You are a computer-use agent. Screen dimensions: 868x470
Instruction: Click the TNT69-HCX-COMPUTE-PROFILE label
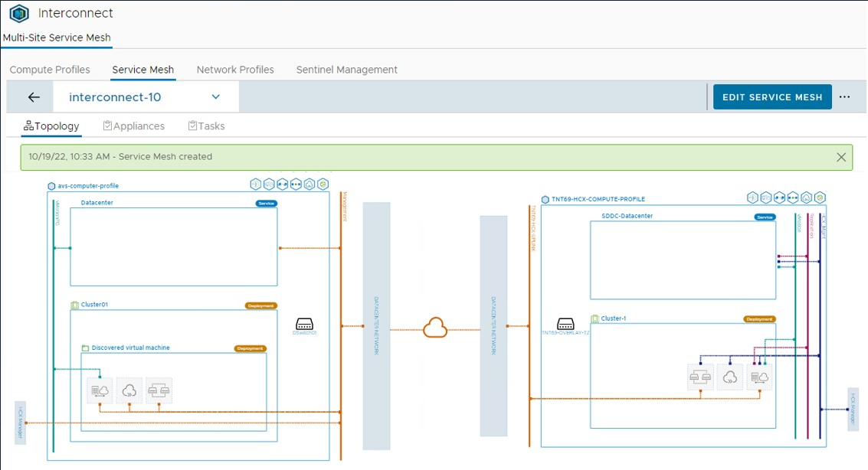pos(598,200)
